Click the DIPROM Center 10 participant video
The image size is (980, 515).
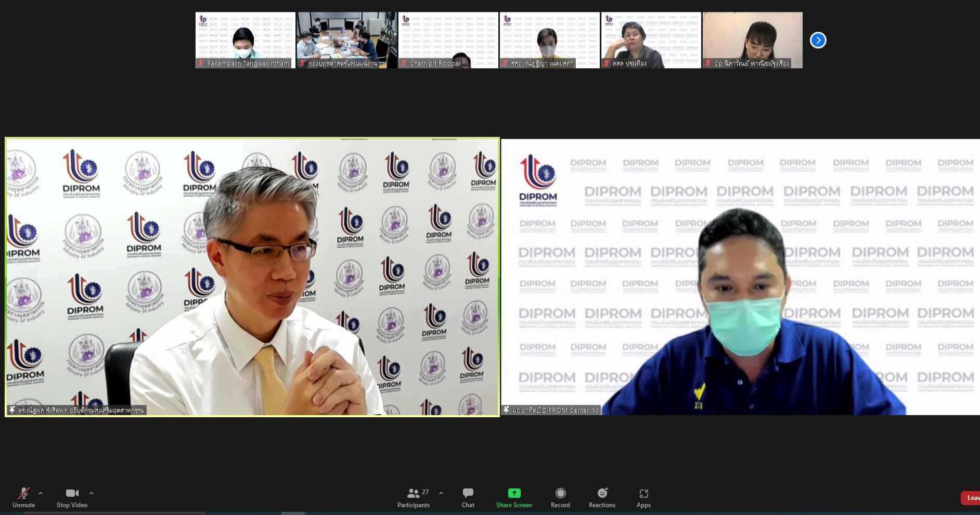741,277
